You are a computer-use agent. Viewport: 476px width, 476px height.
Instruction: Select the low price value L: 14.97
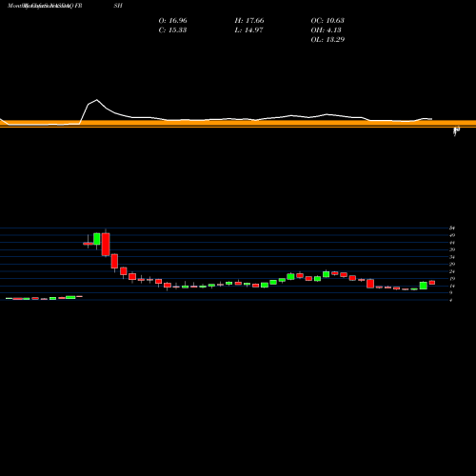point(248,30)
